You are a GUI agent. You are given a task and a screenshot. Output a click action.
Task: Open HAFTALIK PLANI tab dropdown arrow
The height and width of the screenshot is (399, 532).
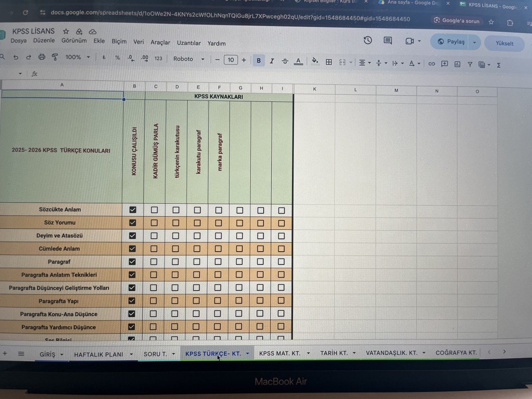[131, 354]
